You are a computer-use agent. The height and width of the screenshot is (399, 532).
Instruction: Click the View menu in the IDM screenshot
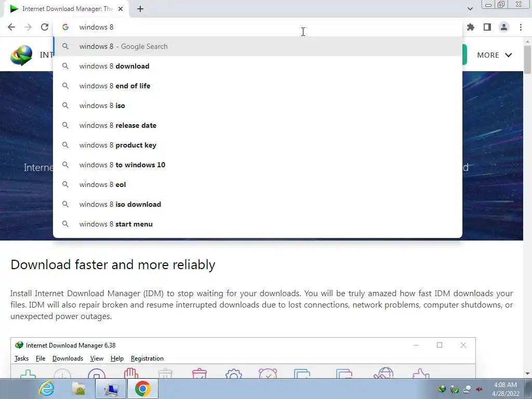point(97,358)
